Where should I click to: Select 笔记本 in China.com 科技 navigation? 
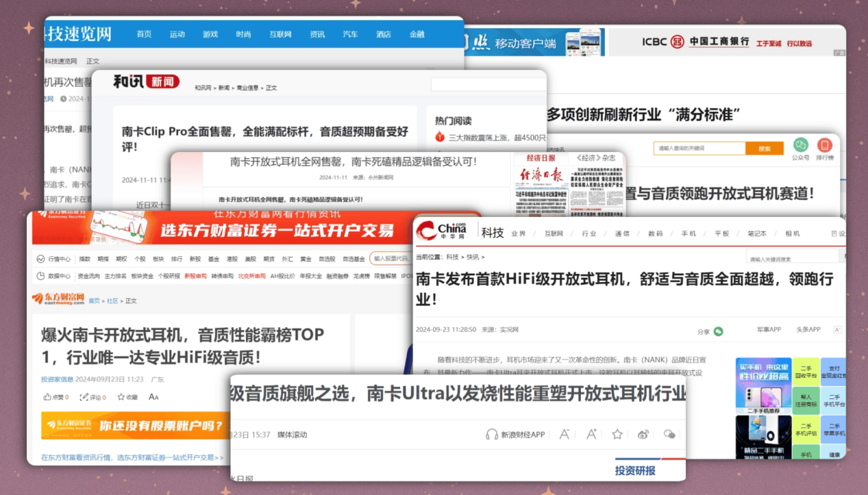coord(757,233)
